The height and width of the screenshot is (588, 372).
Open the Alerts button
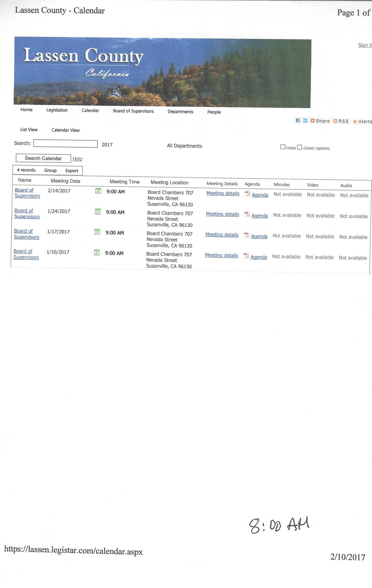(x=362, y=121)
